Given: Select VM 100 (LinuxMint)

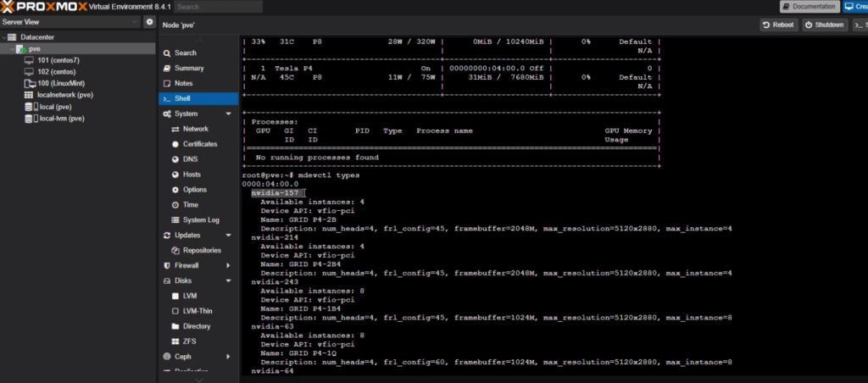Looking at the screenshot, I should coord(61,84).
